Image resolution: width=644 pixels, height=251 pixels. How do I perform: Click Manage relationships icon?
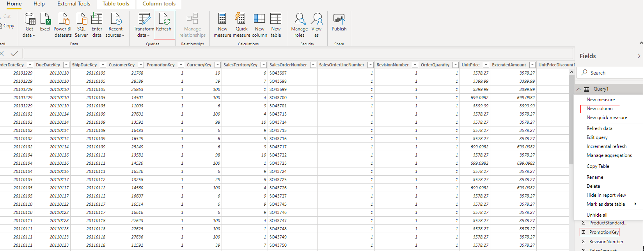click(192, 19)
